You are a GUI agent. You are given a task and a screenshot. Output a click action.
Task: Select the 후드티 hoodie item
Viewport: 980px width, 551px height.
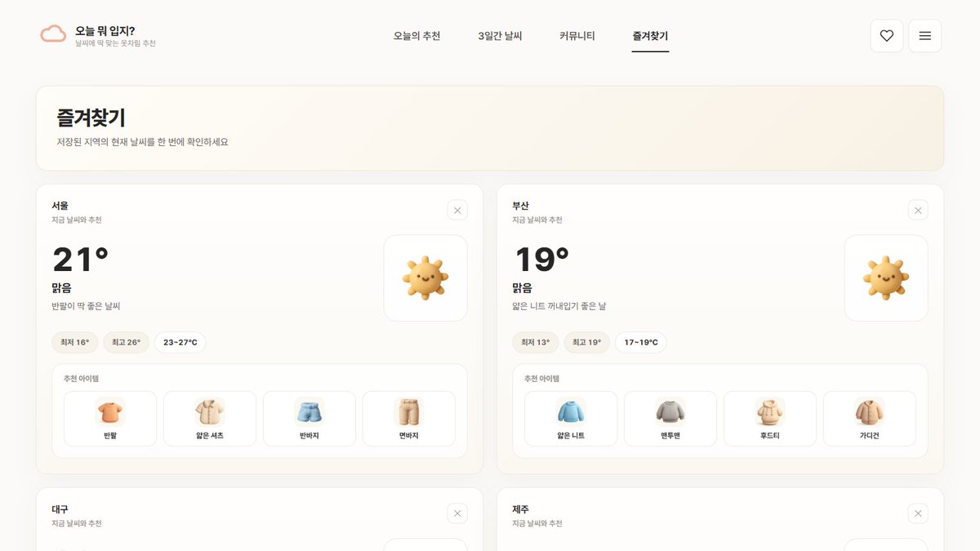pyautogui.click(x=770, y=419)
